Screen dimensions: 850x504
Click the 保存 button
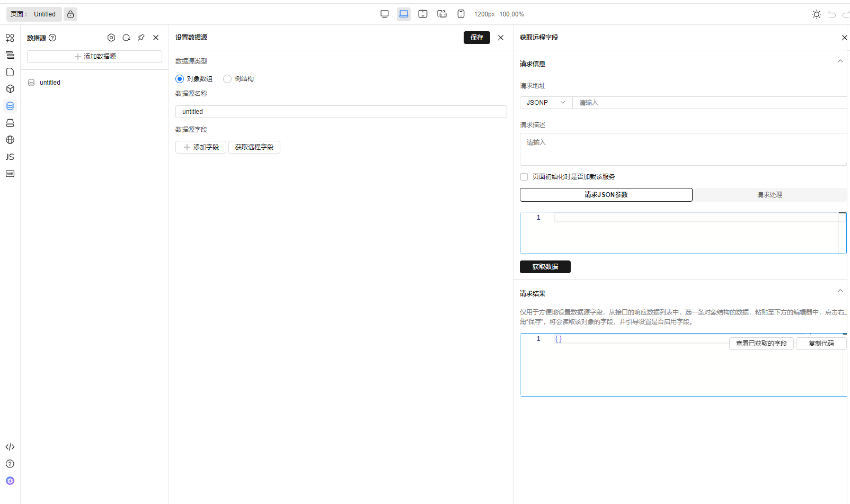coord(477,38)
